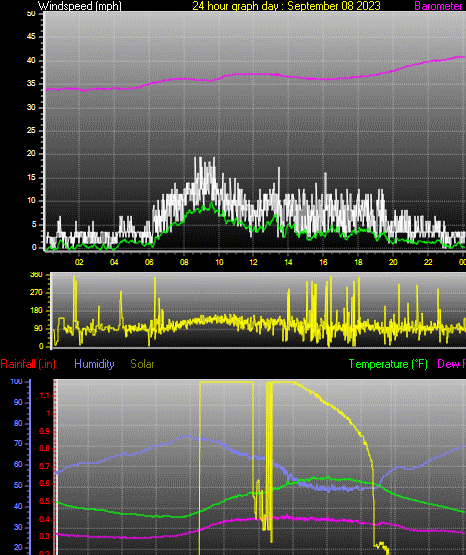Select the Humidity legend label
The height and width of the screenshot is (555, 466).
pos(94,364)
